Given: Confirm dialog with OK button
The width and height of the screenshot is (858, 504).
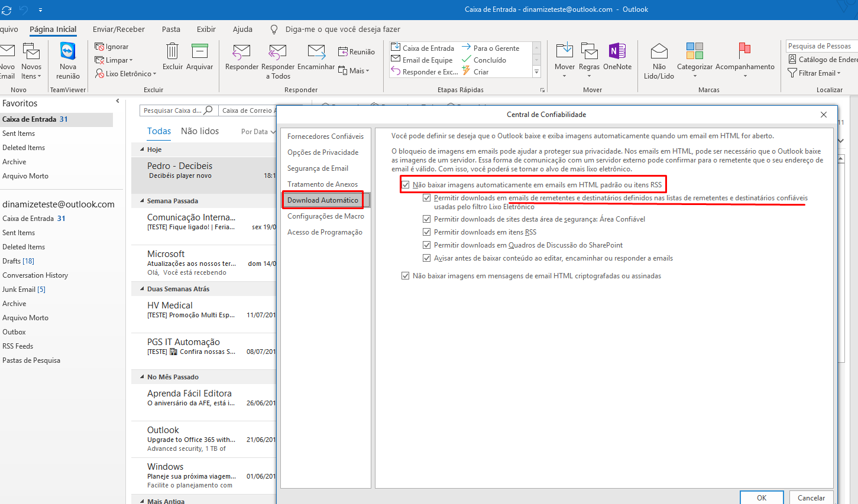Looking at the screenshot, I should [762, 498].
